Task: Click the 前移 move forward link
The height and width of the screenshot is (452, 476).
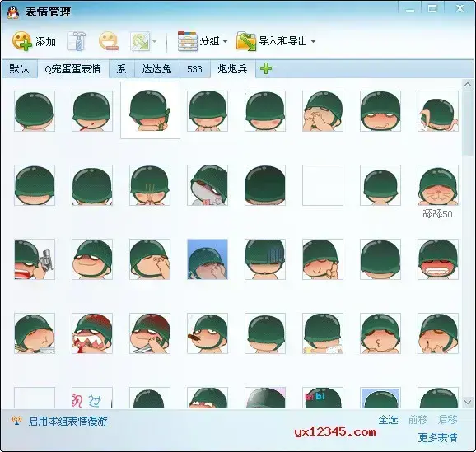Action: click(418, 420)
